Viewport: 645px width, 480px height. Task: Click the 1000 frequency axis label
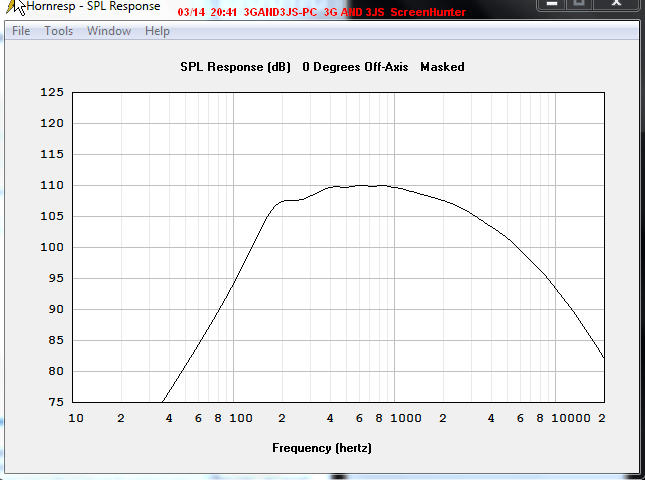406,418
